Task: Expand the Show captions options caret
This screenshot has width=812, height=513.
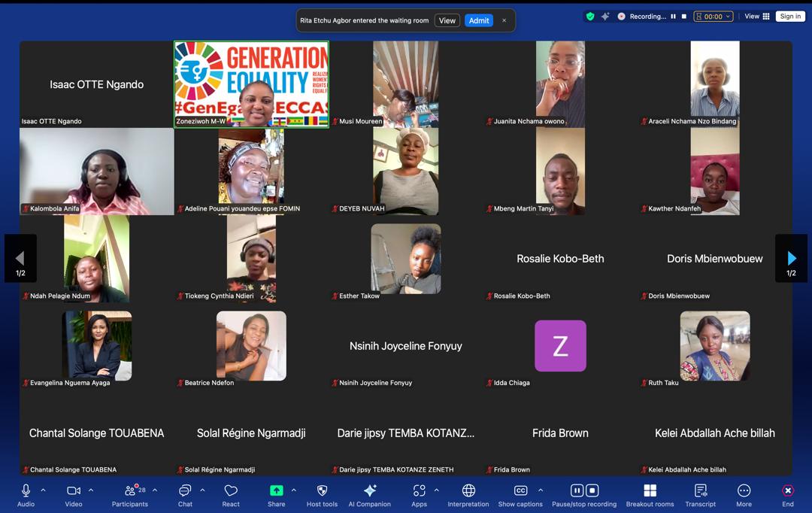Action: (540, 490)
